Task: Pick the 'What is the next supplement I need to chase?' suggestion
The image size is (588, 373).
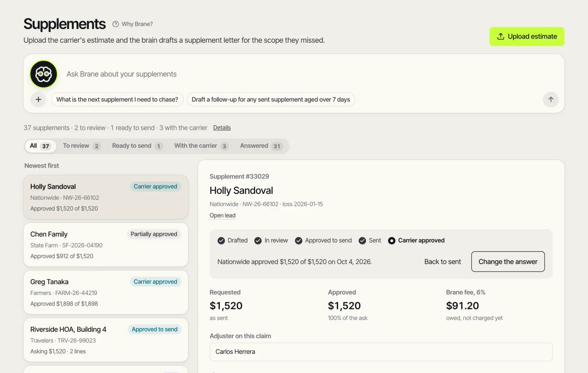Action: coord(117,99)
